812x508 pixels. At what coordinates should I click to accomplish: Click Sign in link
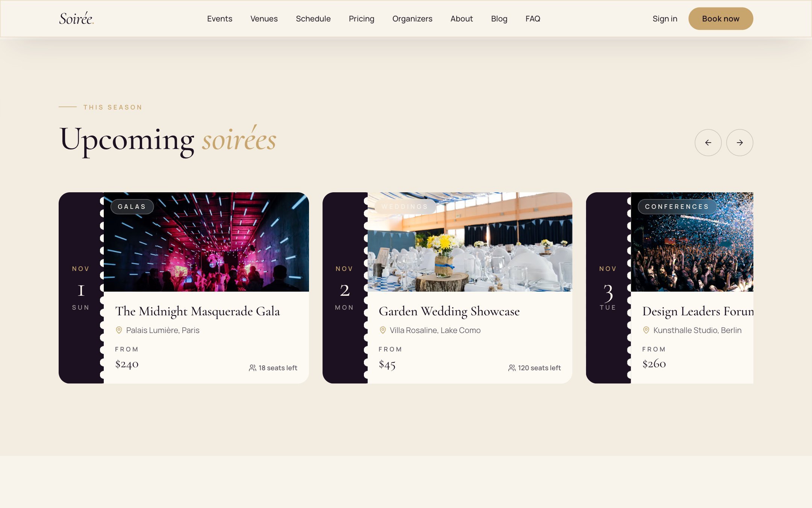(665, 18)
